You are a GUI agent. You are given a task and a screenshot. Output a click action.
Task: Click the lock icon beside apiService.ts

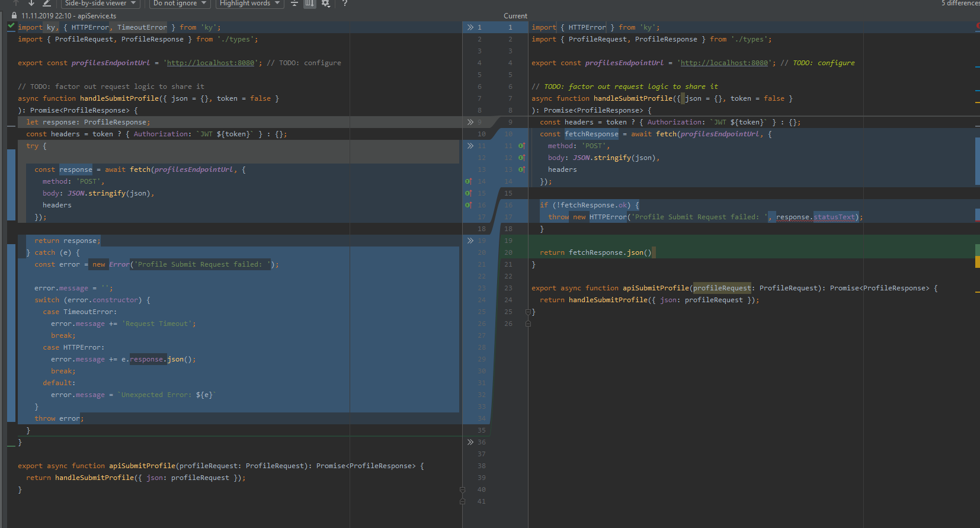(14, 15)
